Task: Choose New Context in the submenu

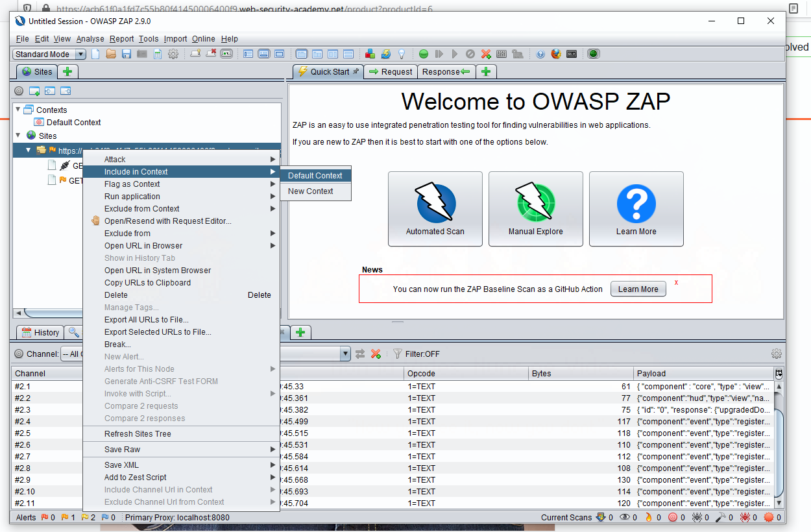Action: pos(315,191)
